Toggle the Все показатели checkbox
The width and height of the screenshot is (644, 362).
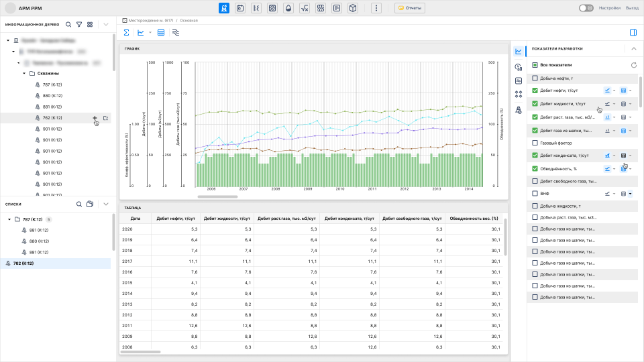535,65
